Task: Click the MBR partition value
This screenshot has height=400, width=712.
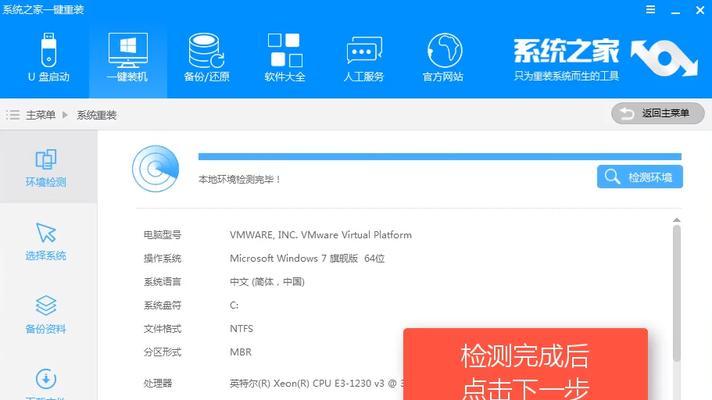Action: click(x=240, y=352)
